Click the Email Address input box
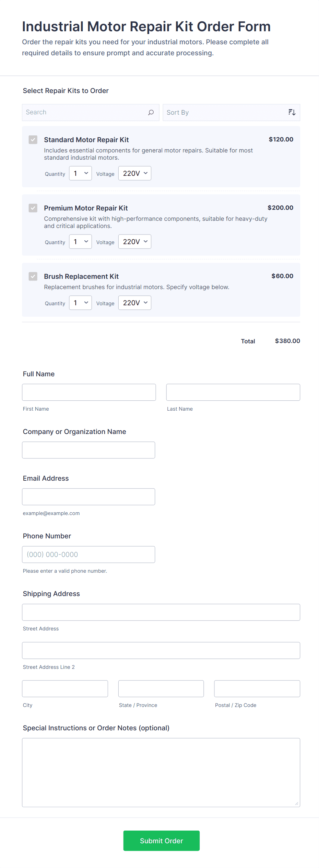This screenshot has height=868, width=319. pyautogui.click(x=88, y=496)
